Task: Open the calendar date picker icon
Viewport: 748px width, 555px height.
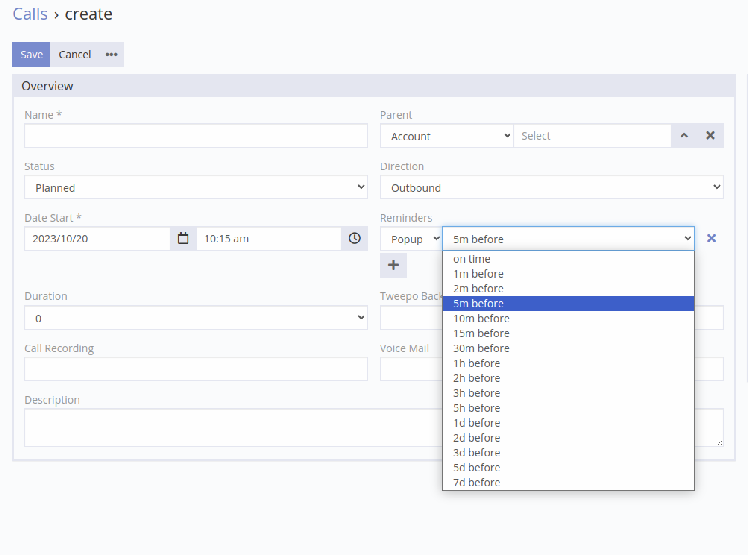Action: tap(183, 239)
